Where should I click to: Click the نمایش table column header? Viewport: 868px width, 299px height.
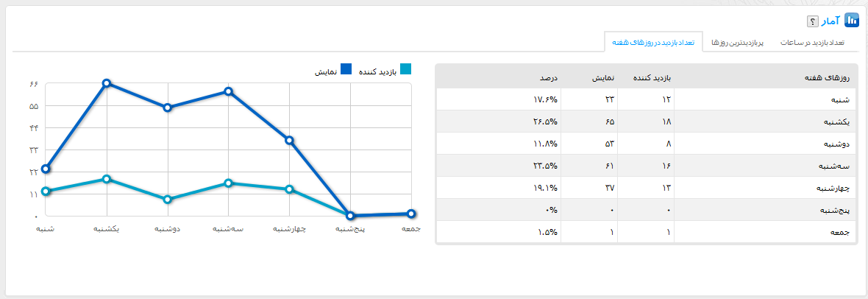603,77
